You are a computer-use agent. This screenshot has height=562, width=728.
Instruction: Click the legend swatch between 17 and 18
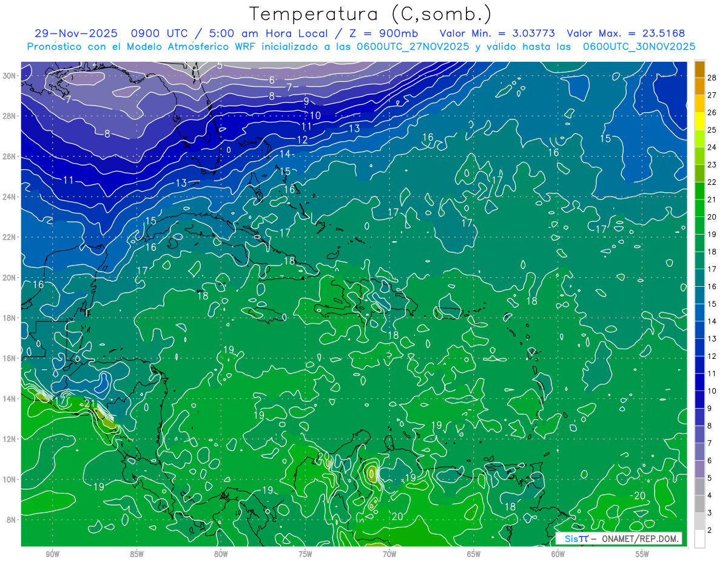pos(699,260)
